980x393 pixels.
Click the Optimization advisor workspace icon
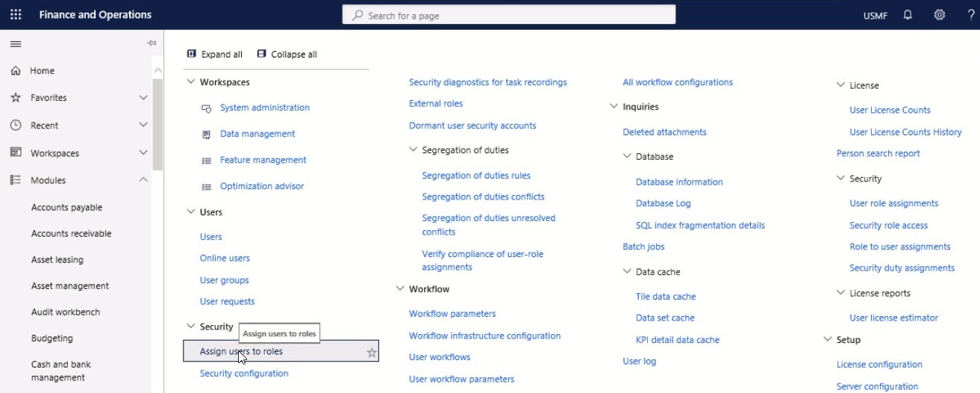[x=207, y=187]
